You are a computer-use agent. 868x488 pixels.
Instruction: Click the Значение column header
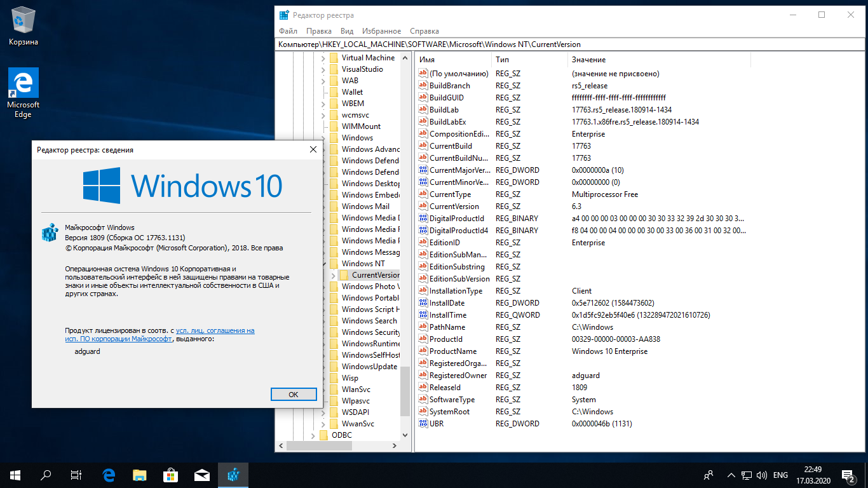[x=659, y=59]
